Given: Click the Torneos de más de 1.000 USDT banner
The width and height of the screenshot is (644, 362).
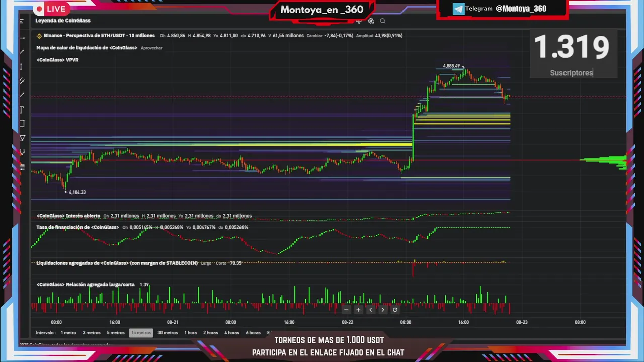Looking at the screenshot, I should (x=329, y=346).
